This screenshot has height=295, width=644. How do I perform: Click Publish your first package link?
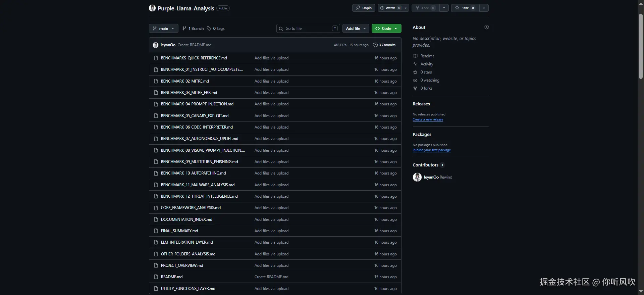coord(432,150)
